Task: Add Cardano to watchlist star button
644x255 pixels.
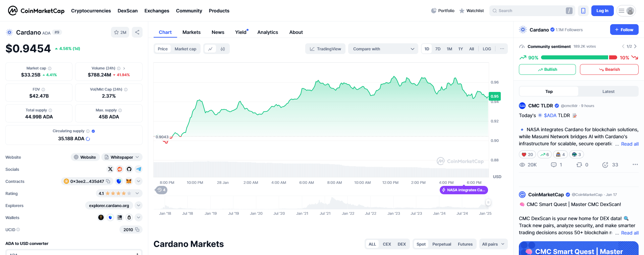Action: 120,32
